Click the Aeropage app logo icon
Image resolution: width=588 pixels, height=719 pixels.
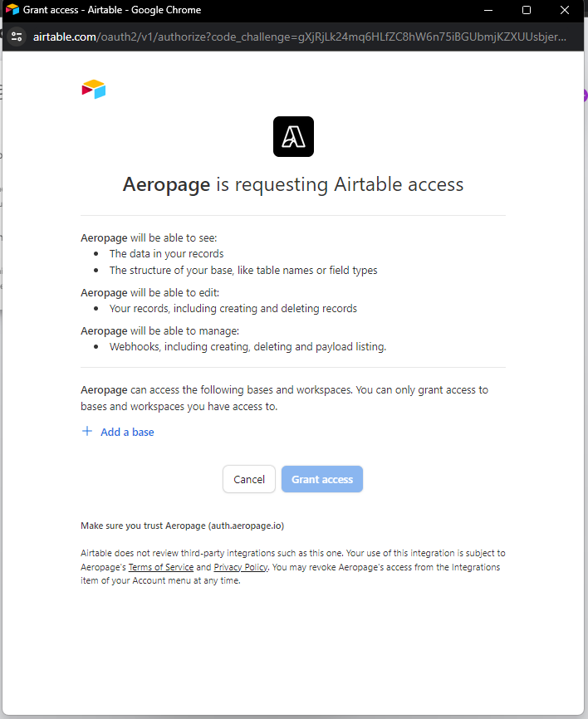(293, 136)
